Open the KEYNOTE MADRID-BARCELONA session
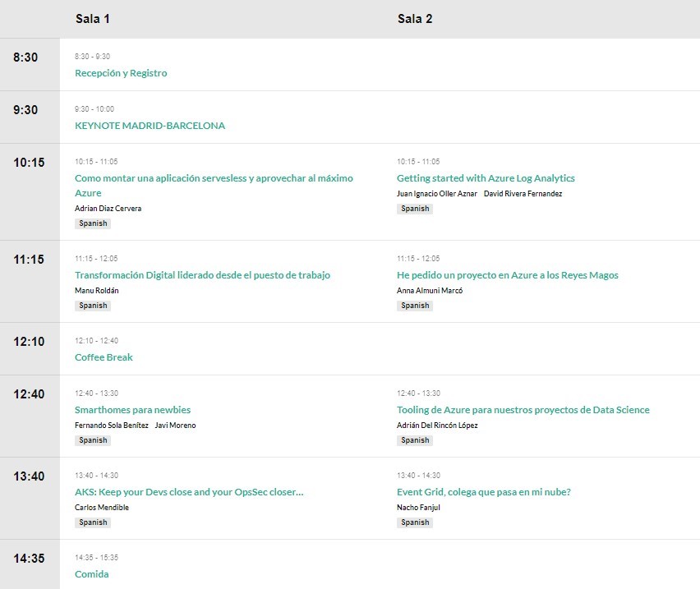This screenshot has height=589, width=700. (150, 126)
